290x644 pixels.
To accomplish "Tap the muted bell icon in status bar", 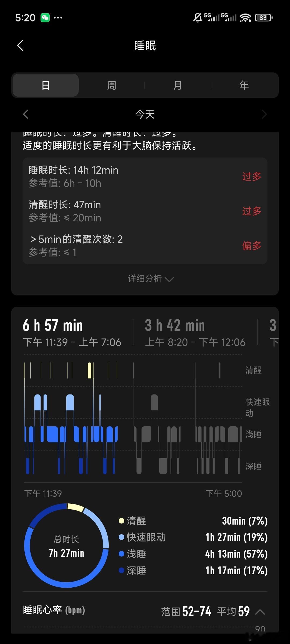I will (198, 18).
